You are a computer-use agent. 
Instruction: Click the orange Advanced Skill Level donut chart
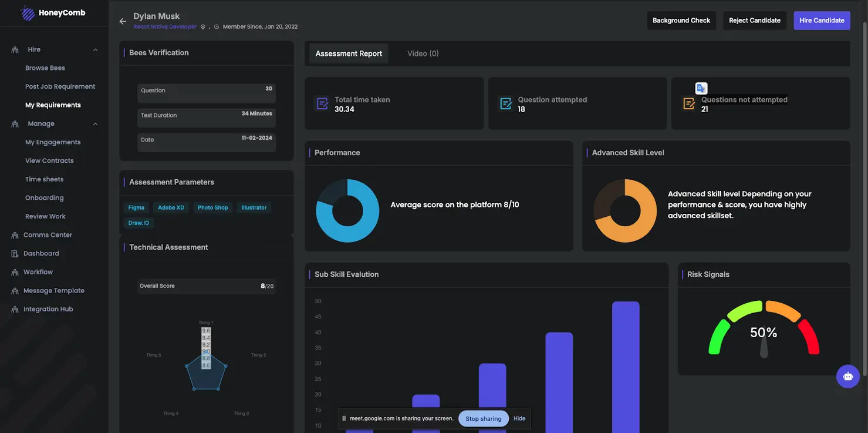[625, 211]
